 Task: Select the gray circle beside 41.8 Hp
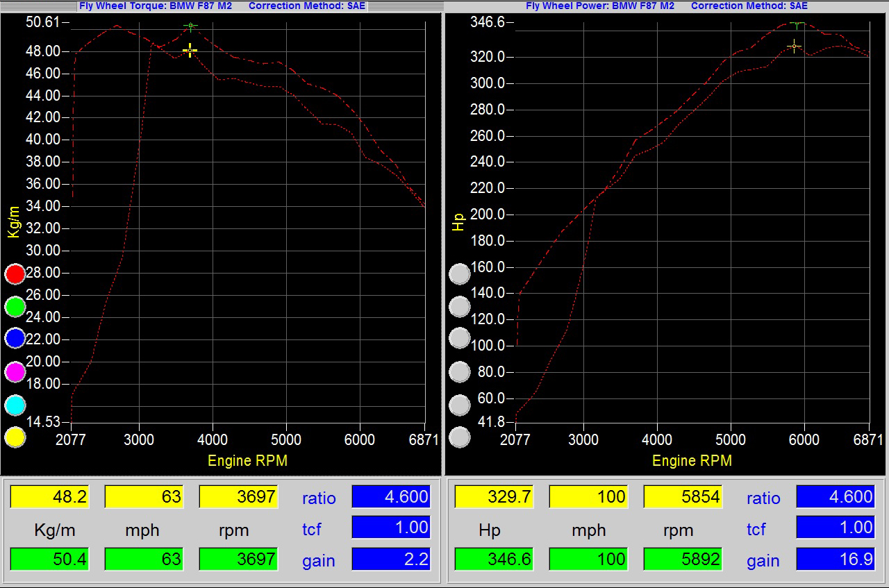pyautogui.click(x=460, y=437)
